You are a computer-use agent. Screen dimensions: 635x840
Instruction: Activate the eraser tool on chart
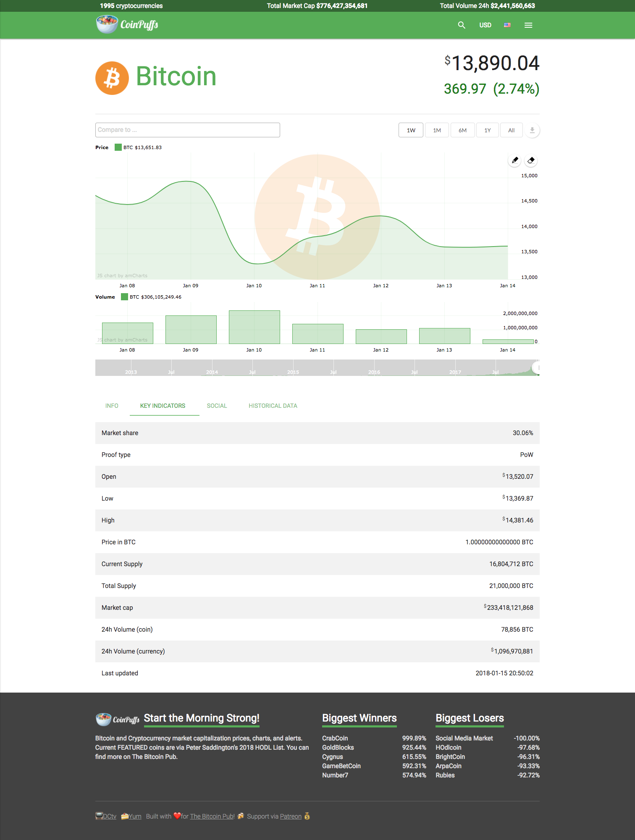(531, 160)
